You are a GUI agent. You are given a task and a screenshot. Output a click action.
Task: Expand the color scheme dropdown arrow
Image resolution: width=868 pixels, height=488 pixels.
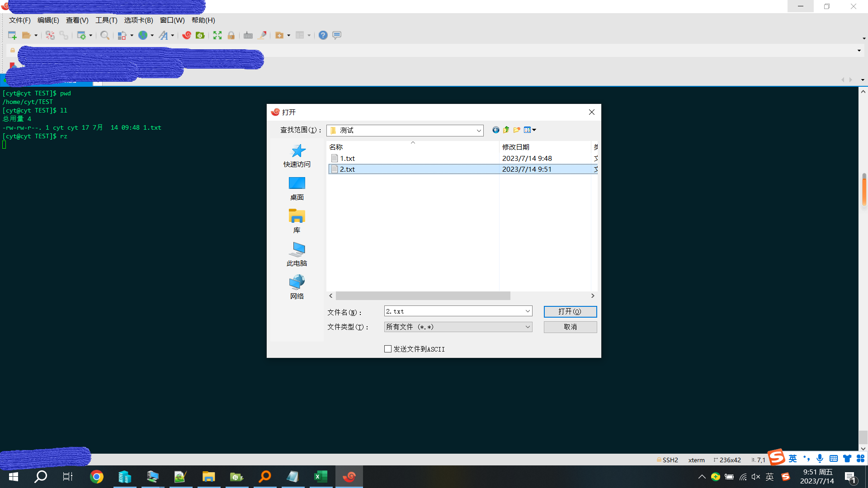coord(132,35)
